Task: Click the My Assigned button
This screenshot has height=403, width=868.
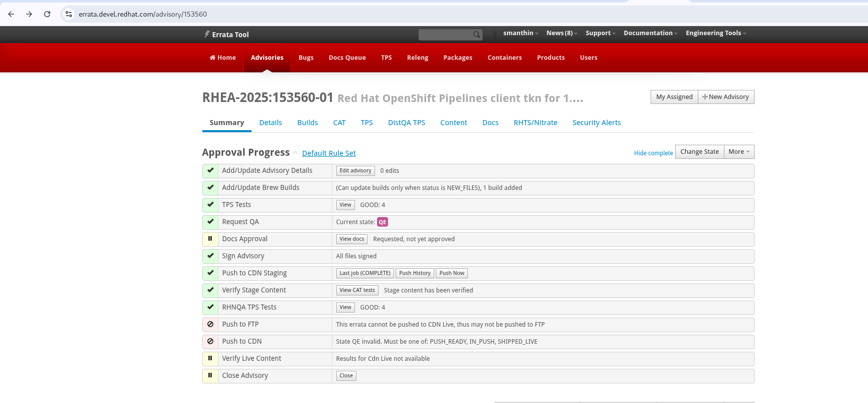Action: tap(674, 97)
